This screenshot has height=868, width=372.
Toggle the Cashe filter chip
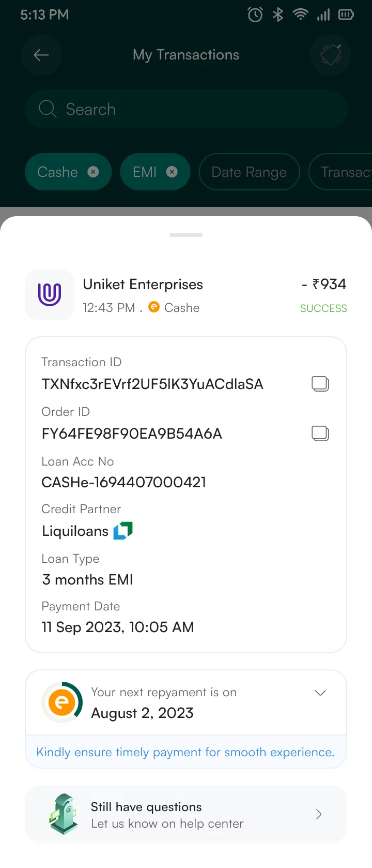tap(68, 172)
